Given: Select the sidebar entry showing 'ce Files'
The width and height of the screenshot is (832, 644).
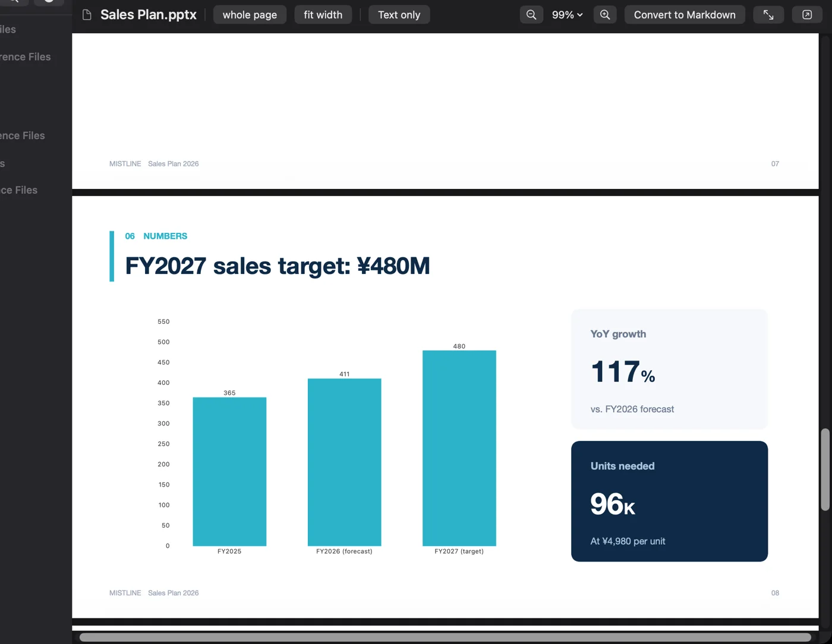Looking at the screenshot, I should (18, 190).
